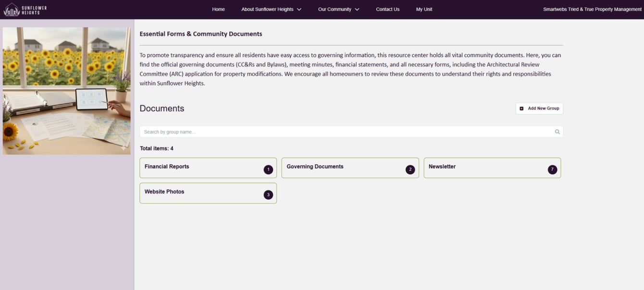Screen dimensions: 644x290
Task: Click the Financial Reports count badge
Action: tap(268, 169)
